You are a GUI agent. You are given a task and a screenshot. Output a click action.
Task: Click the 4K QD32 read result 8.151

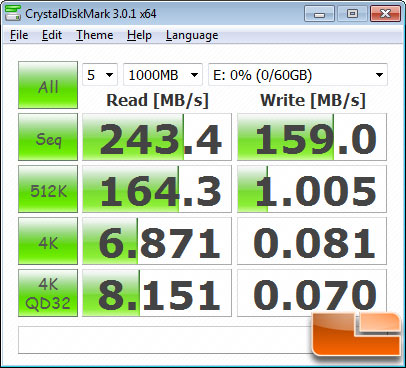(x=157, y=293)
